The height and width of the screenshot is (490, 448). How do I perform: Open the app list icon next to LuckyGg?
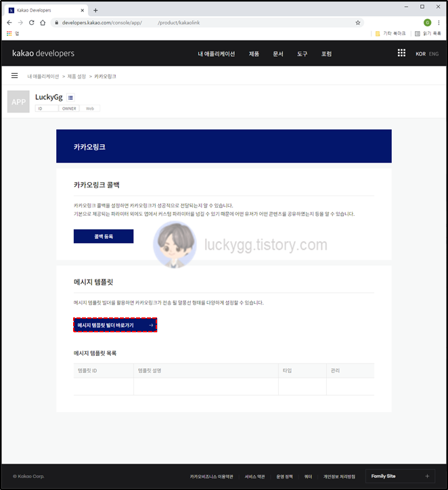70,97
